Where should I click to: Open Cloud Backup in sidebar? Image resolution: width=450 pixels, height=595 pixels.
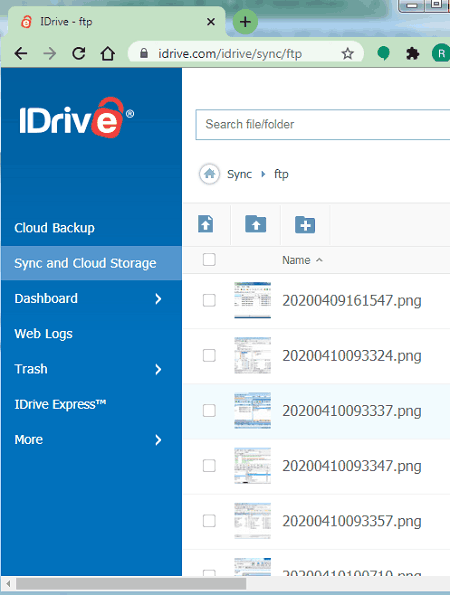pos(54,228)
